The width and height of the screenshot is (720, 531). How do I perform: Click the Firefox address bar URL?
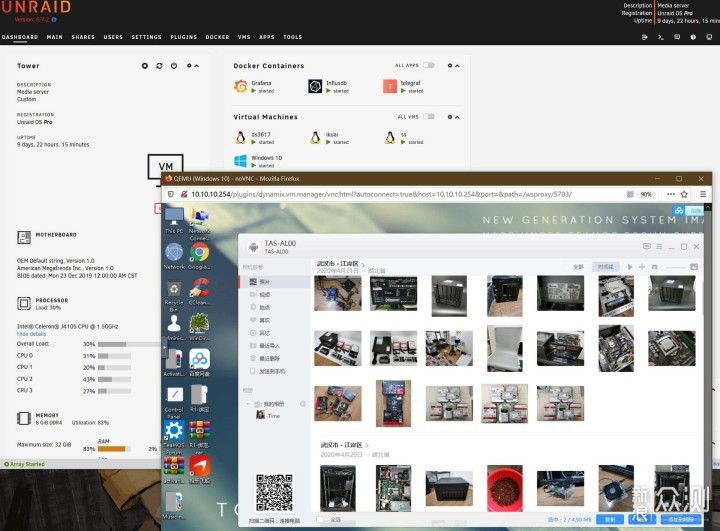coord(381,194)
